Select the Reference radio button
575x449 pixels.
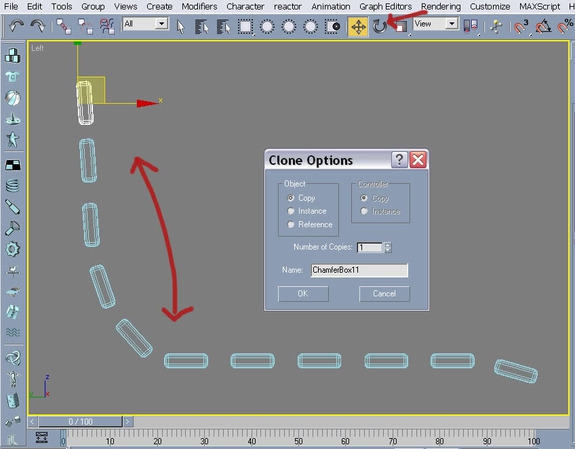(x=290, y=224)
